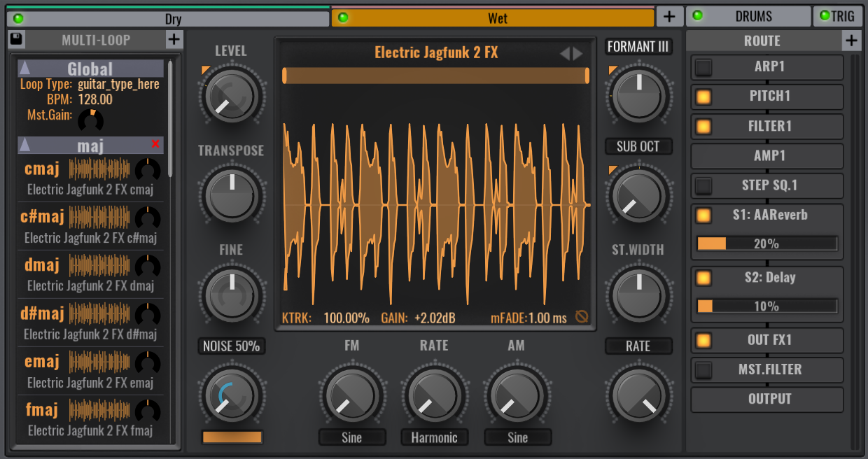Click the OUTPUT route button
The width and height of the screenshot is (868, 459).
point(768,400)
